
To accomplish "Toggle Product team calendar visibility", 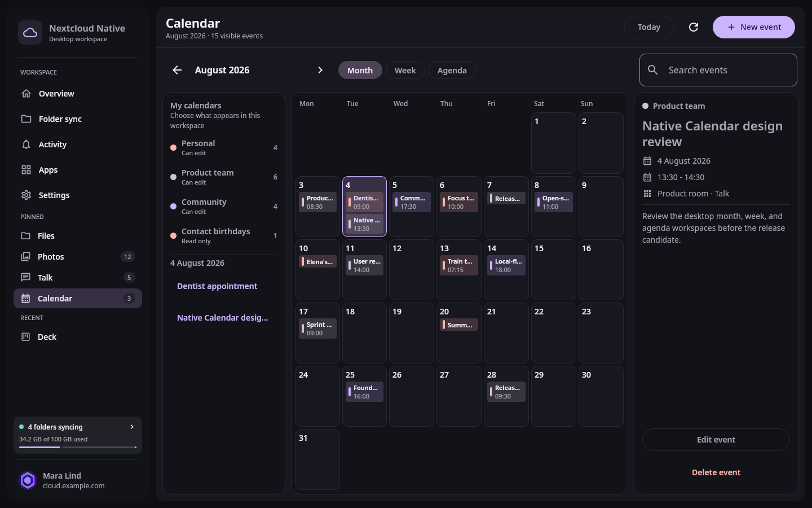I will [x=224, y=177].
